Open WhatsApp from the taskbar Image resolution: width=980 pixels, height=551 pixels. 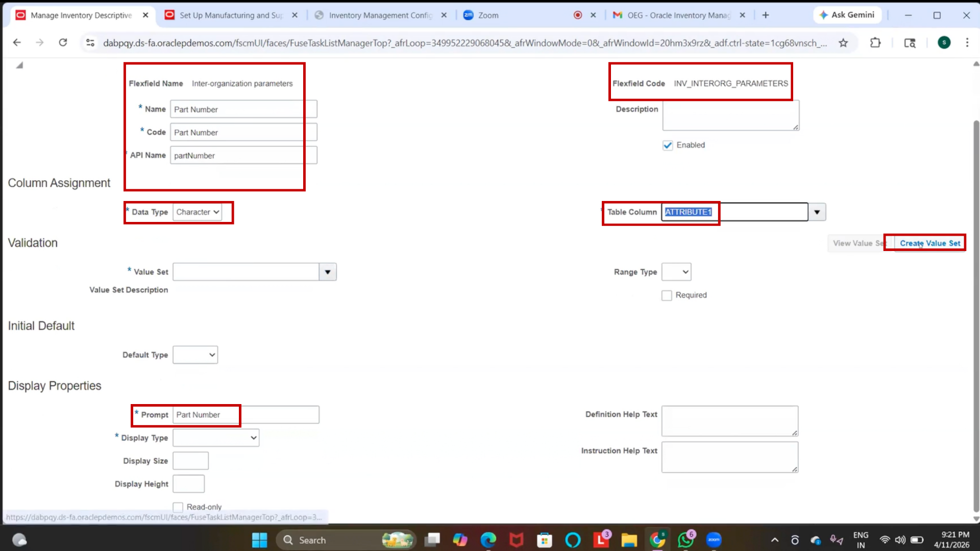coord(685,540)
